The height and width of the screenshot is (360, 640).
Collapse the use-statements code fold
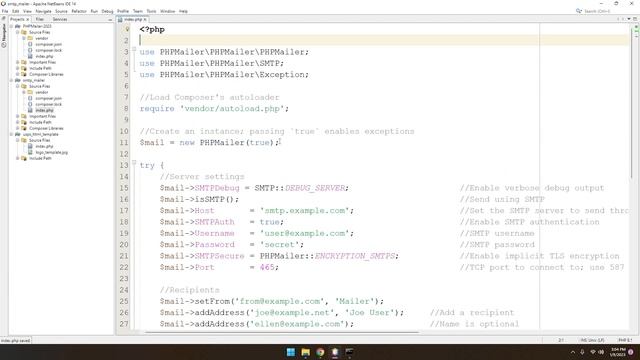(134, 49)
